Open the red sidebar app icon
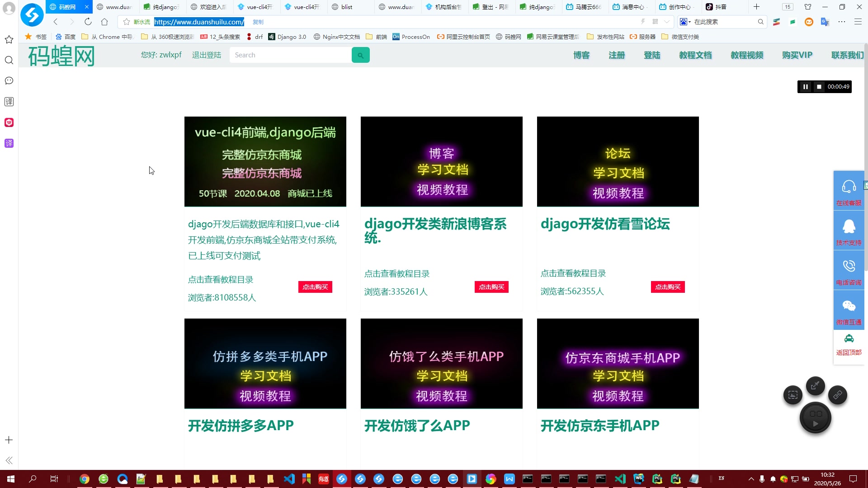 (x=9, y=122)
